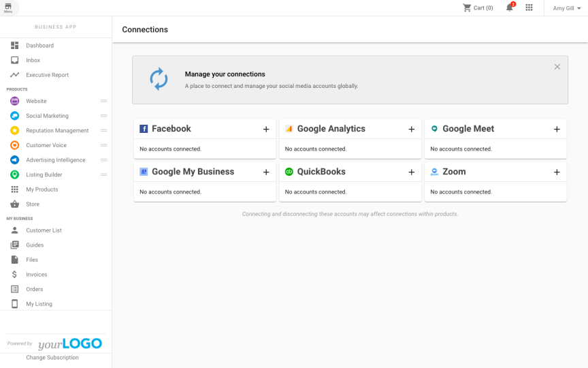
Task: Add a Google Analytics connection
Action: click(x=411, y=129)
